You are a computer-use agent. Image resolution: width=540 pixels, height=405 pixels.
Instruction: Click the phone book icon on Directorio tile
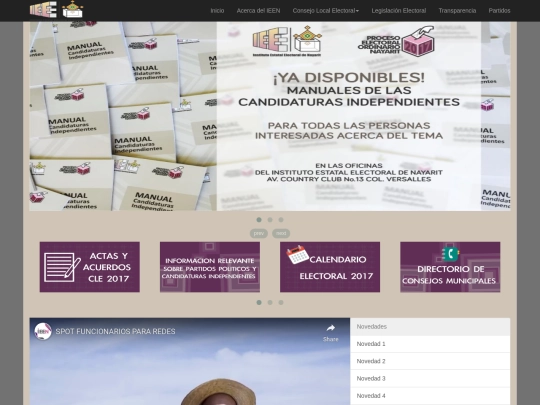(x=450, y=255)
